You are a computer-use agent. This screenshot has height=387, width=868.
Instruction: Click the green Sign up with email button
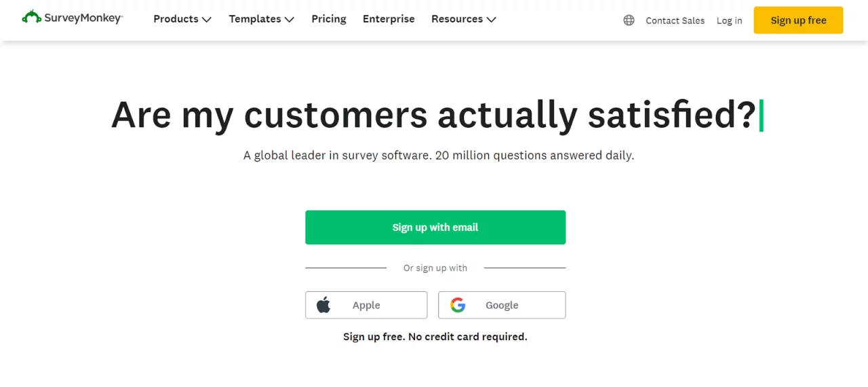pos(435,227)
